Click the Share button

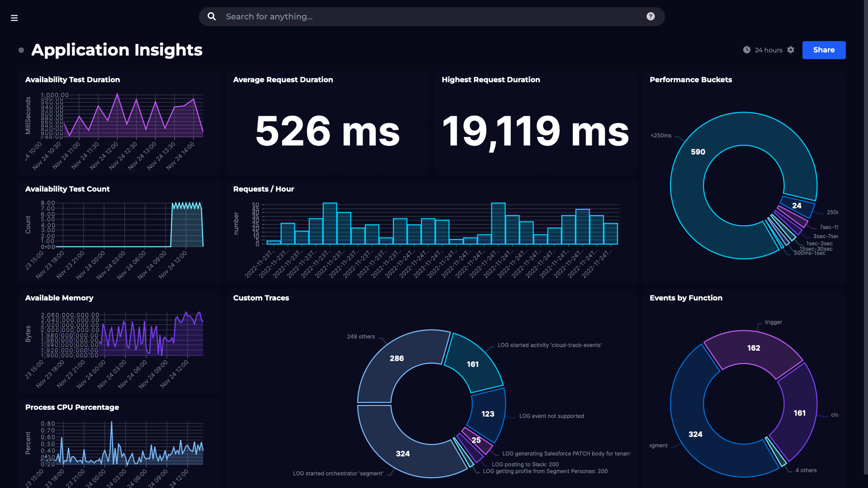point(823,50)
